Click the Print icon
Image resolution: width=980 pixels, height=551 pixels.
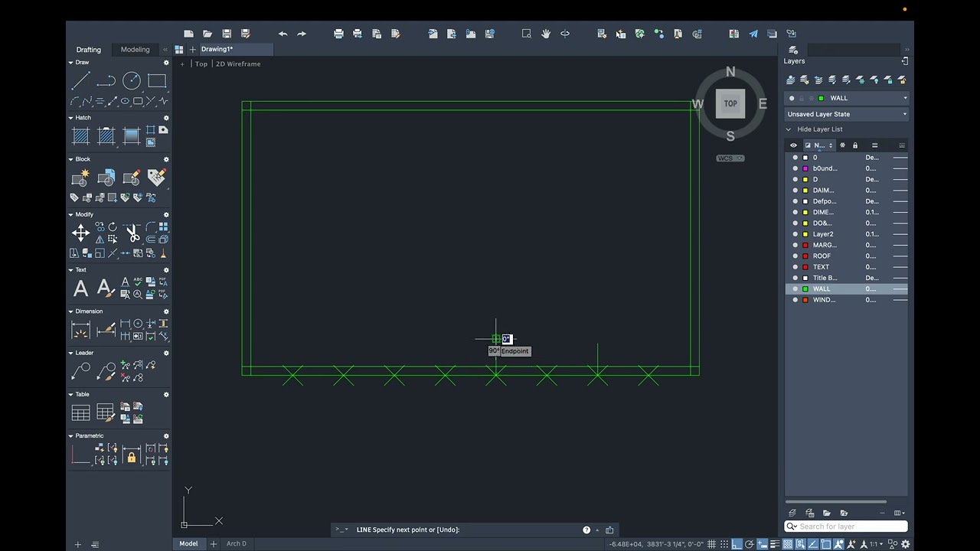(338, 34)
